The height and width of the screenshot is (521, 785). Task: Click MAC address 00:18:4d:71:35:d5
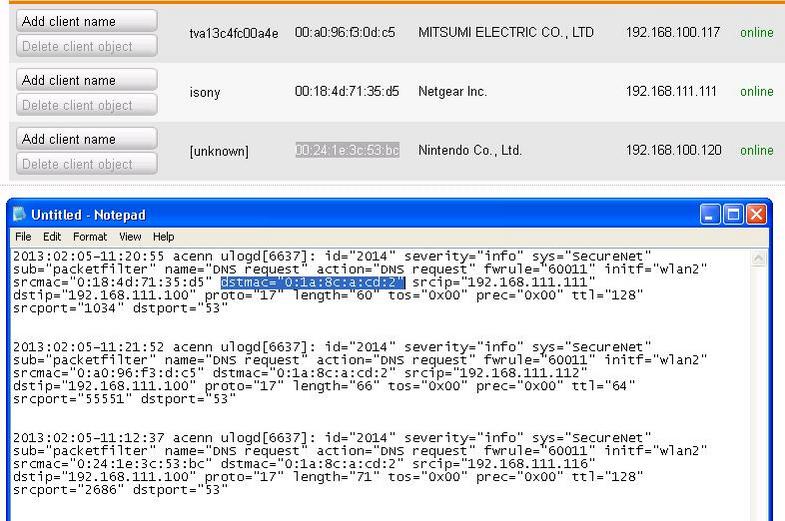347,91
